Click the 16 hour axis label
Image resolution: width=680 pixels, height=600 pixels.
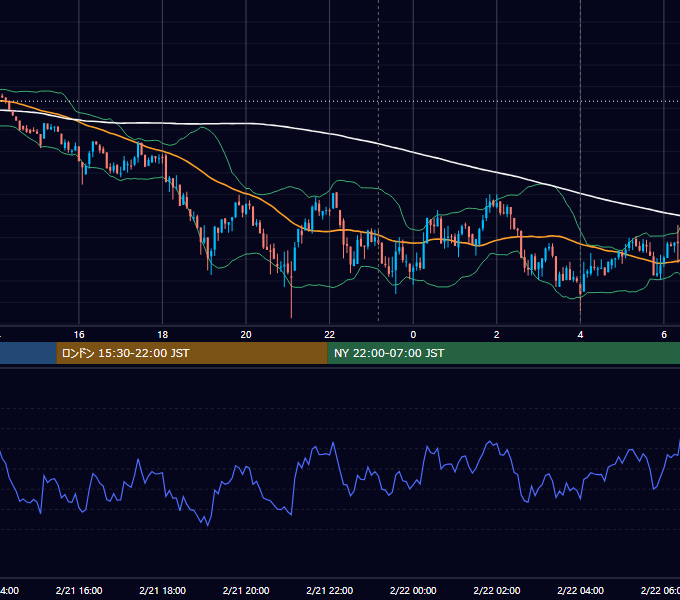tap(79, 335)
